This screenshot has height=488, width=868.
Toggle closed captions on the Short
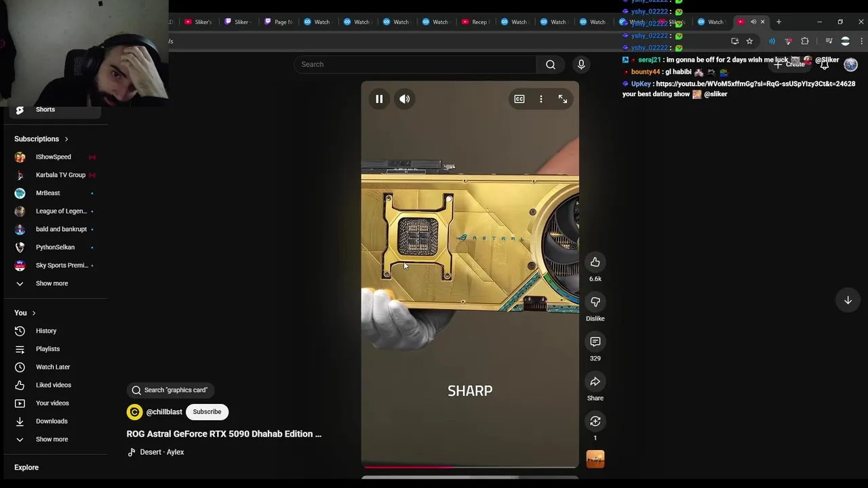[x=519, y=99]
